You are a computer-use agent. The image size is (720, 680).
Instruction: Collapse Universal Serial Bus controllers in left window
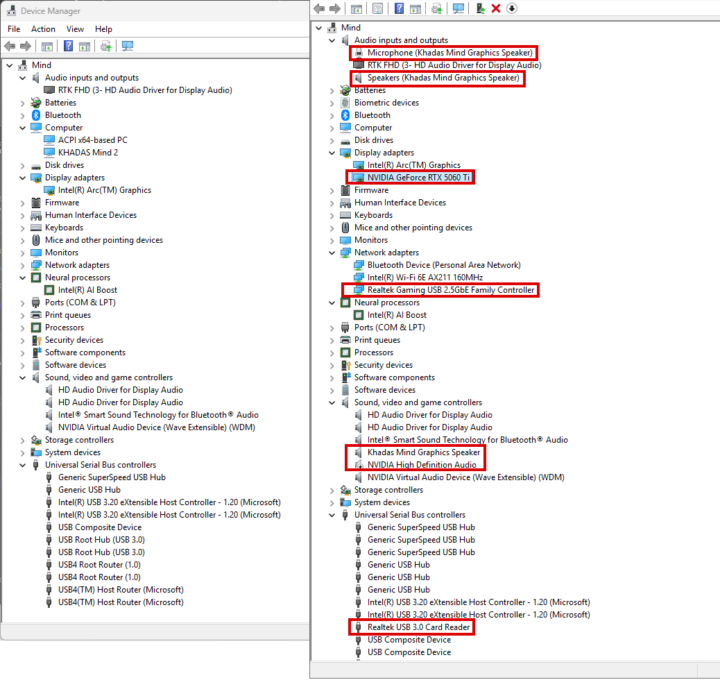[22, 465]
